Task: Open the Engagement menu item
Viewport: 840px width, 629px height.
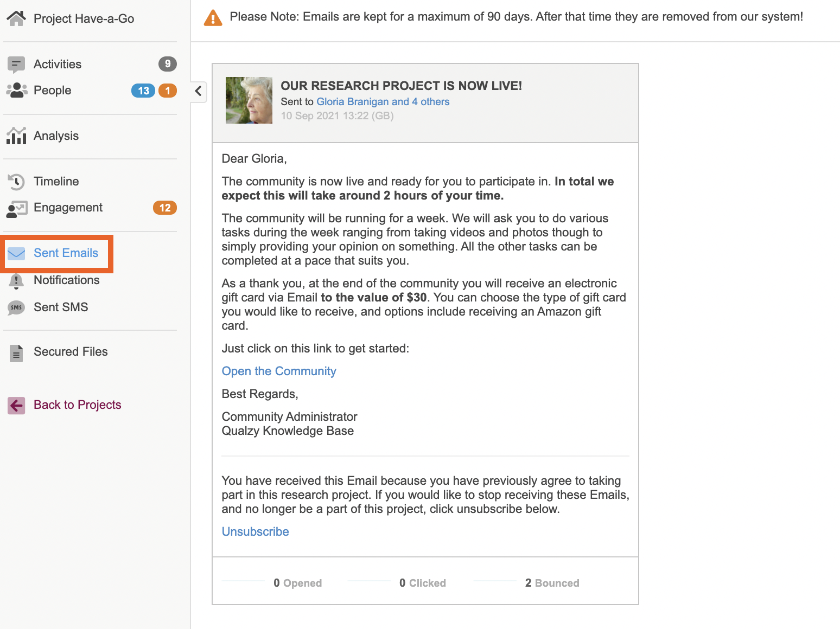Action: pyautogui.click(x=68, y=208)
